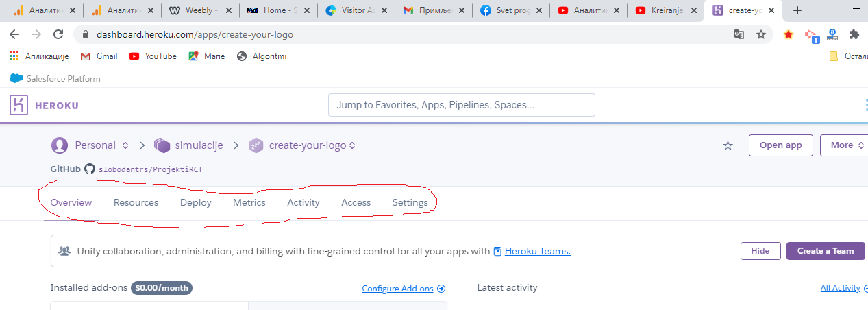Follow the Heroku Teams link
Screen dimensions: 868x310
(538, 251)
